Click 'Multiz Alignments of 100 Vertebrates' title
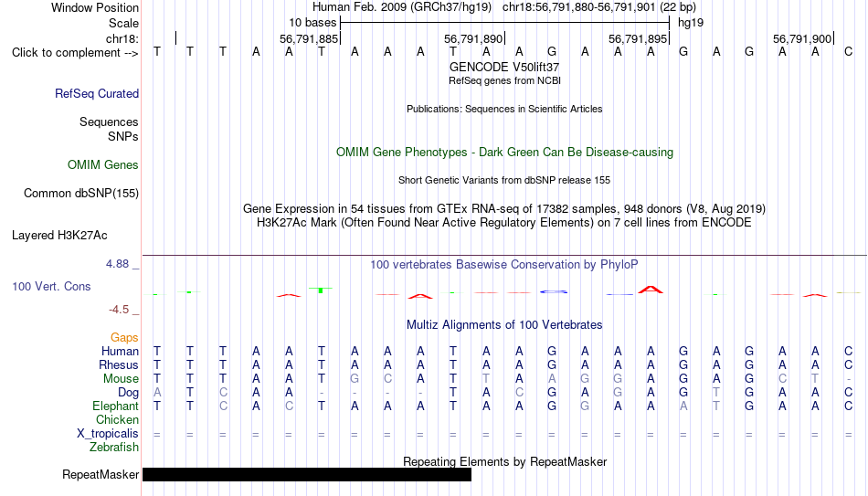 click(x=504, y=325)
